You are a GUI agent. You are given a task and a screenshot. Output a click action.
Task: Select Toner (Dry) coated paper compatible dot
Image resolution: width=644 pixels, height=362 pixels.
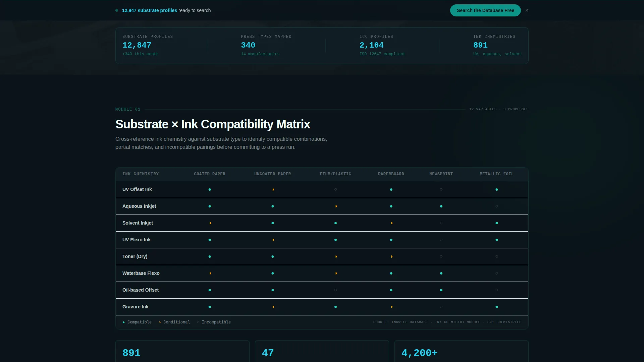(210, 257)
